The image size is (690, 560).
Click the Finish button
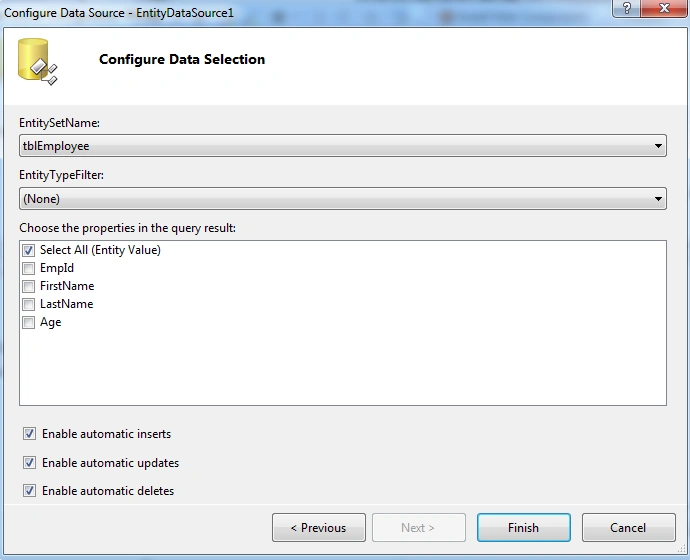(x=524, y=527)
